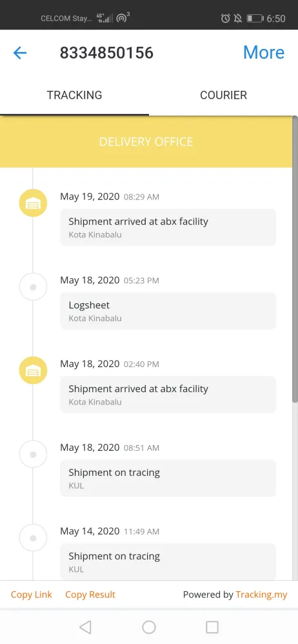
Task: Switch to the COURIER tab
Action: (x=223, y=95)
